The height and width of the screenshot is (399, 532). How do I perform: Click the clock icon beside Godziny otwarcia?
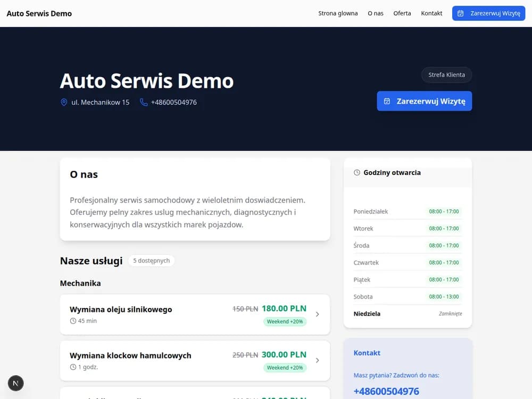(357, 172)
